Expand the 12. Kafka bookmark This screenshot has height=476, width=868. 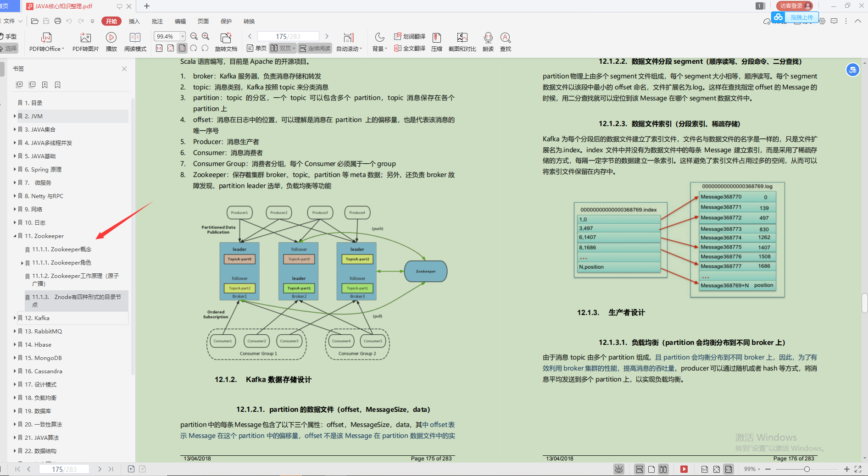pos(15,318)
